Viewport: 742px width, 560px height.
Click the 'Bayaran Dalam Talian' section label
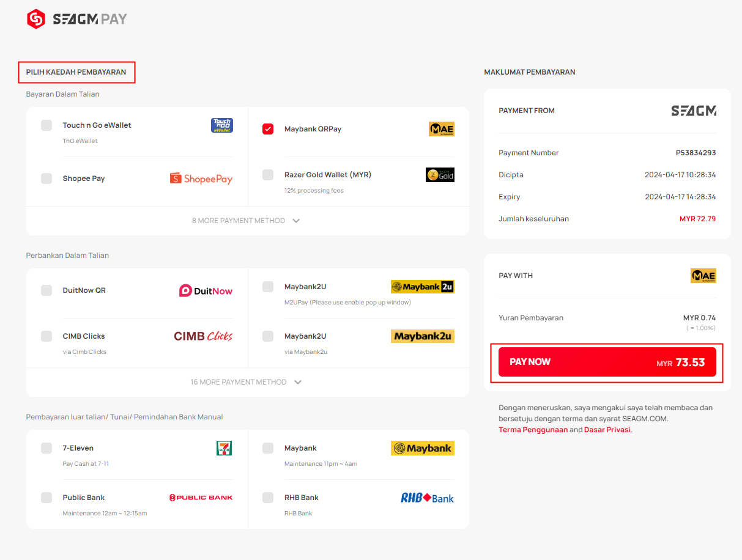(62, 94)
